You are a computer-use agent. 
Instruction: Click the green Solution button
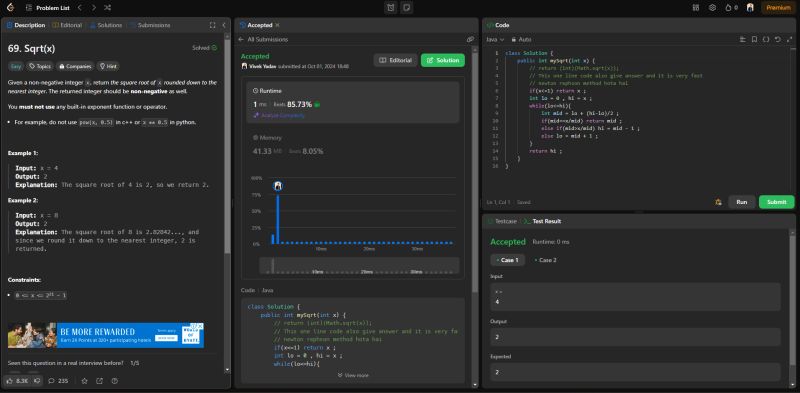click(x=443, y=60)
